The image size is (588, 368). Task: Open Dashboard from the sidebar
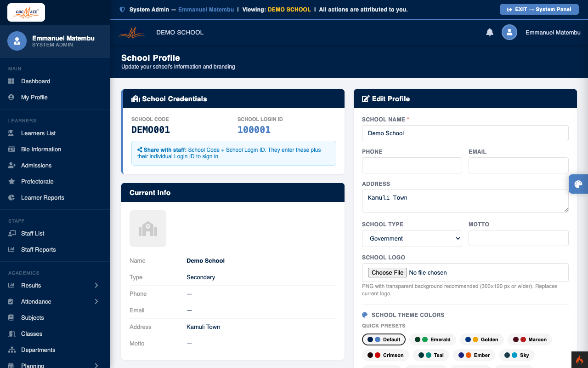[x=55, y=81]
